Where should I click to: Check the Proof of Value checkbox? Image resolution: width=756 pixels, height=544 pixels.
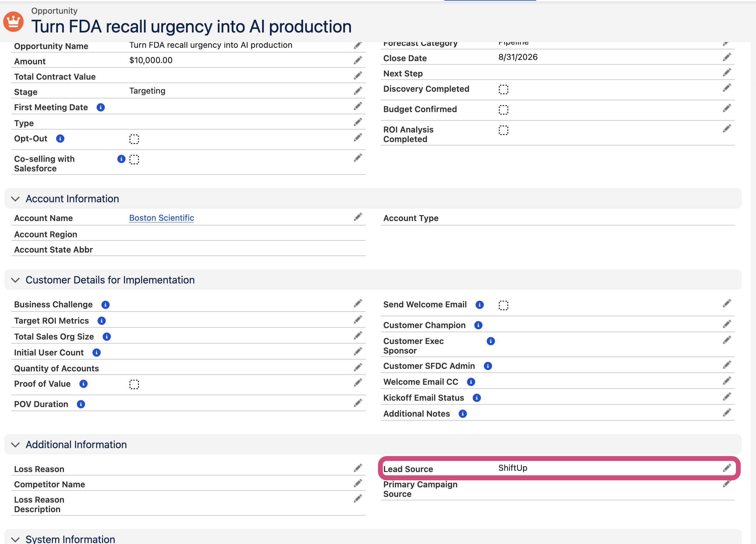(134, 384)
